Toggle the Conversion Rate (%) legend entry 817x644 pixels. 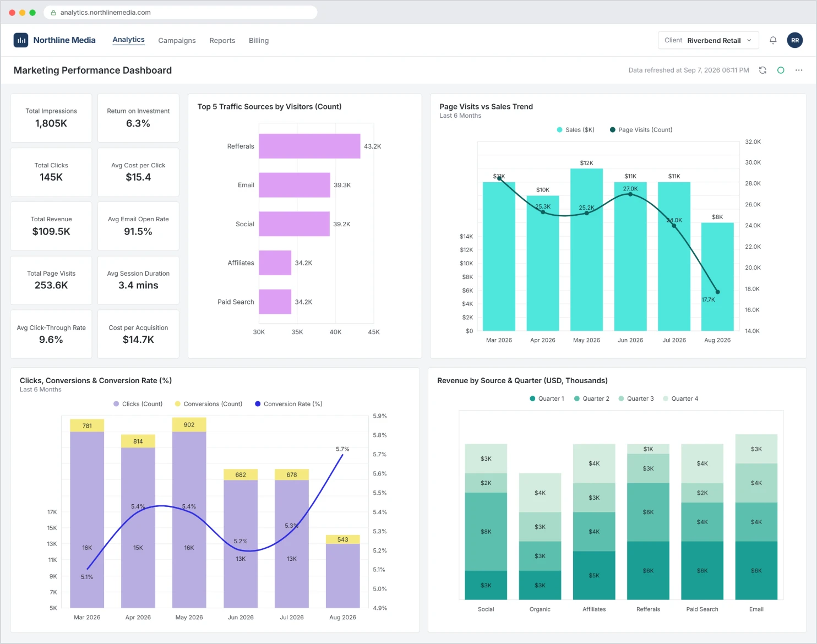(288, 404)
